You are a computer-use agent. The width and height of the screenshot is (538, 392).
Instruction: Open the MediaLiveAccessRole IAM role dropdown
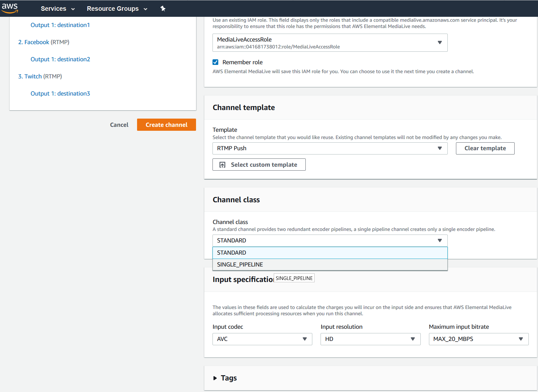tap(330, 43)
